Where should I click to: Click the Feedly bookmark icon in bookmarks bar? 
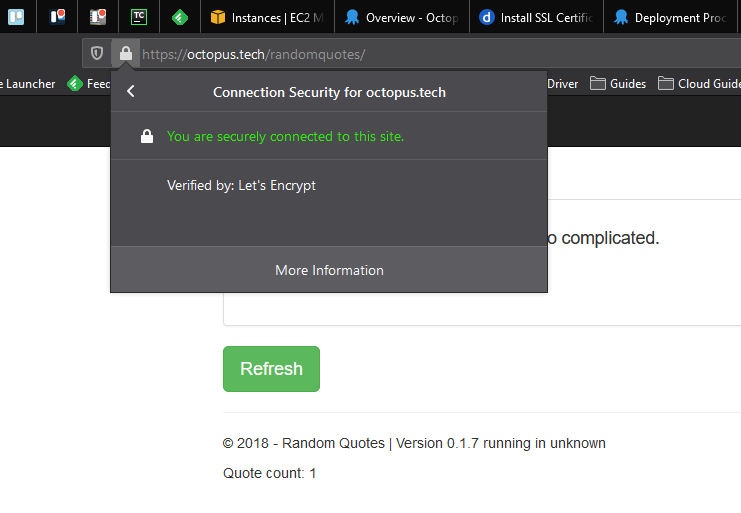click(x=75, y=84)
